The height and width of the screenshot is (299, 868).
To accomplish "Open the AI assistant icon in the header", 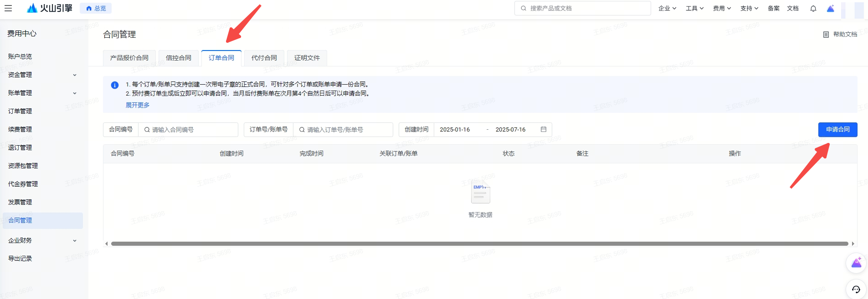I will (830, 9).
